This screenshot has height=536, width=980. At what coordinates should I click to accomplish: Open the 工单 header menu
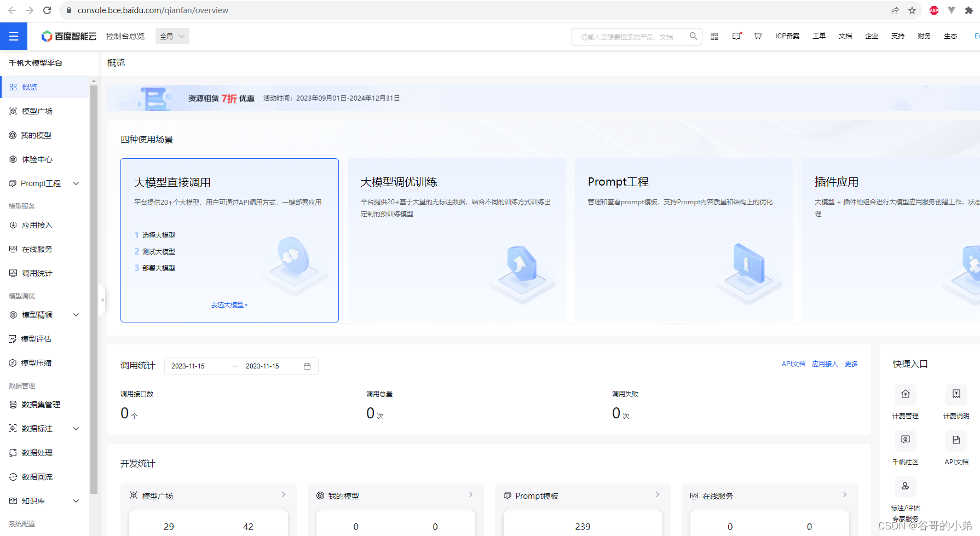point(819,36)
